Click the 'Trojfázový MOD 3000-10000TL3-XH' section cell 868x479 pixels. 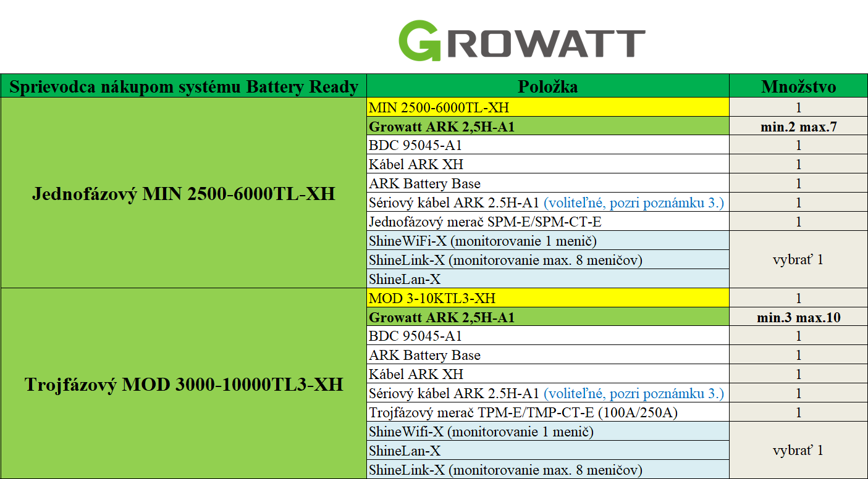[x=183, y=384]
